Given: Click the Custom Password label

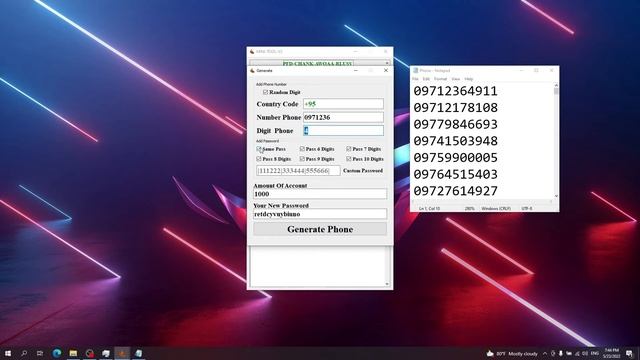Looking at the screenshot, I should coord(363,171).
